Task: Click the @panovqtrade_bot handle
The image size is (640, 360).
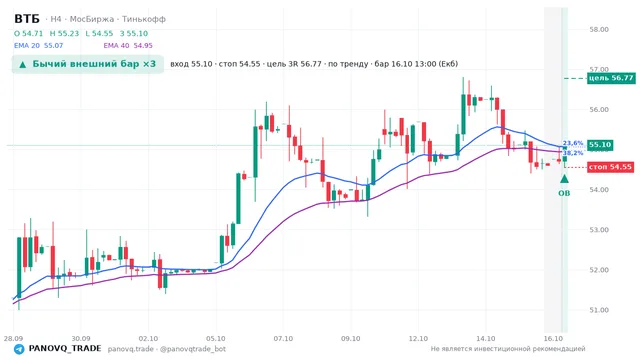Action: (x=193, y=349)
